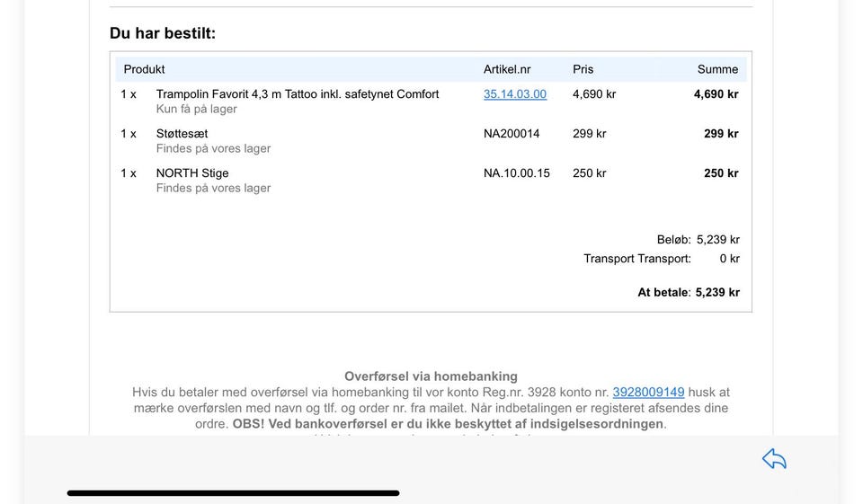Select the "Overførsel via homebanking" heading
Screen dimensions: 863x504
click(431, 376)
